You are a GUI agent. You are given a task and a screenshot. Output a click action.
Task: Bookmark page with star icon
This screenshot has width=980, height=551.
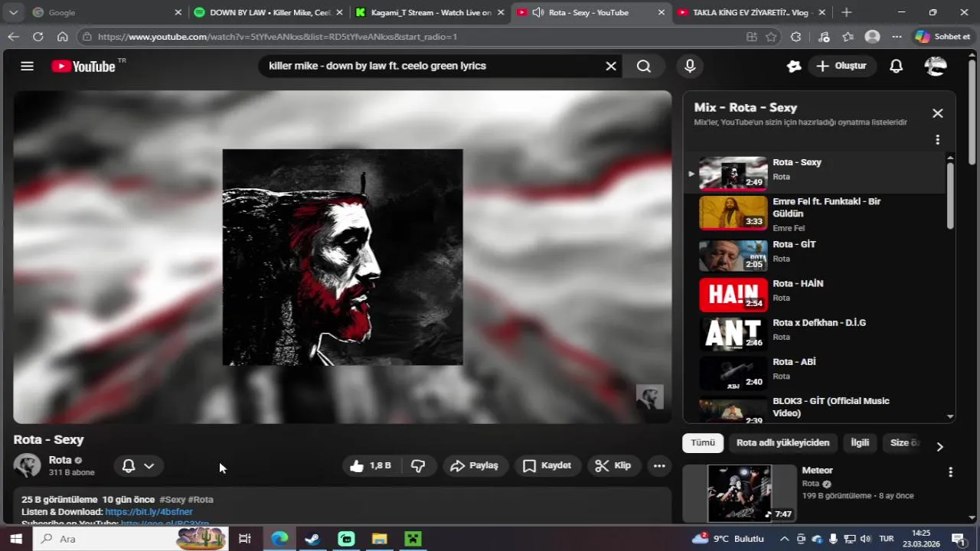[x=771, y=37]
